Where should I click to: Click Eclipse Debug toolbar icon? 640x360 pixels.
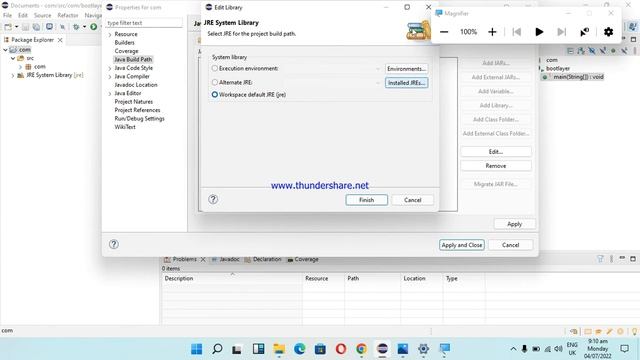click(x=76, y=27)
